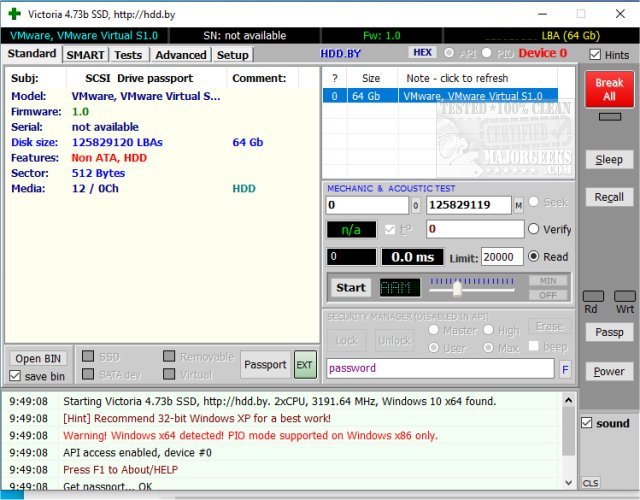Click the Virtual indicator box

tap(169, 374)
